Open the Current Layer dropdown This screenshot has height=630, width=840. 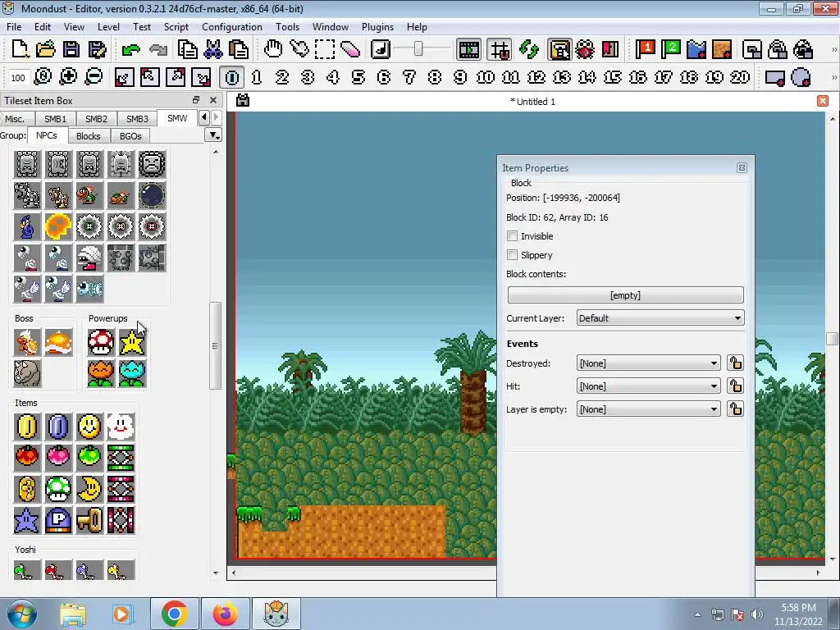coord(660,318)
